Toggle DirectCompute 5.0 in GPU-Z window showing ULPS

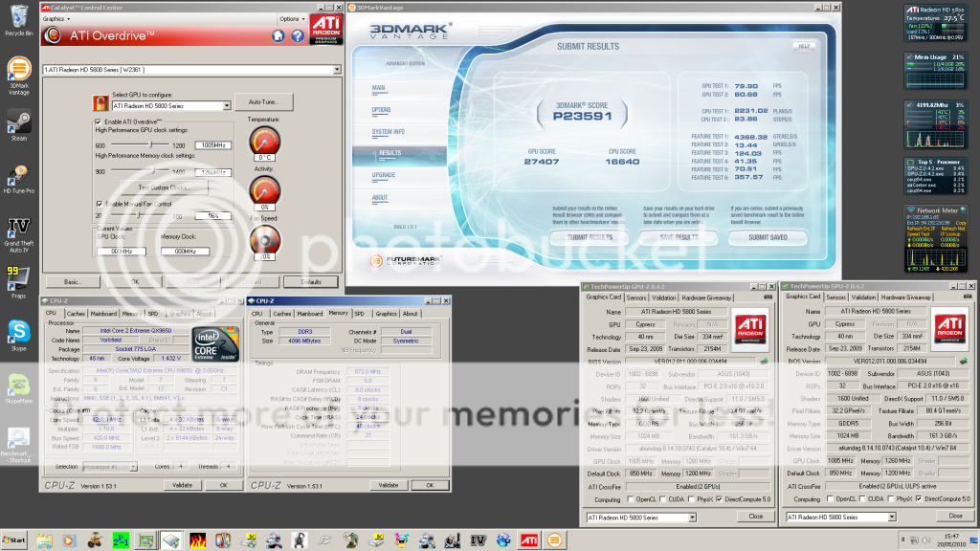coord(919,498)
